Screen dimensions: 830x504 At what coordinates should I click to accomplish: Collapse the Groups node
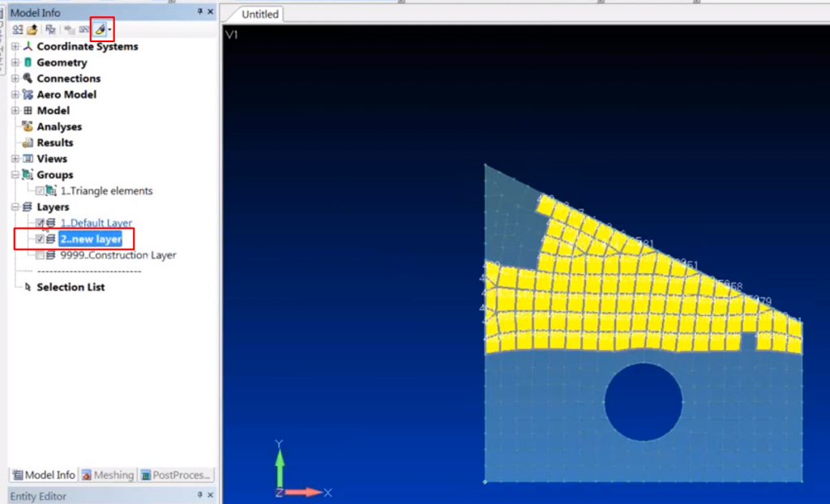point(15,175)
